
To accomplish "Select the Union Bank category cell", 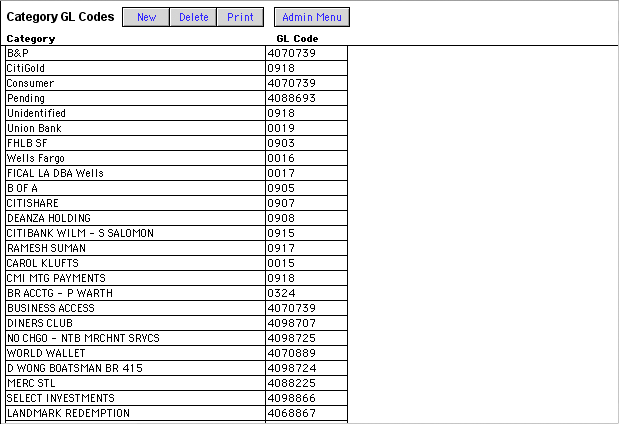I will (x=135, y=128).
